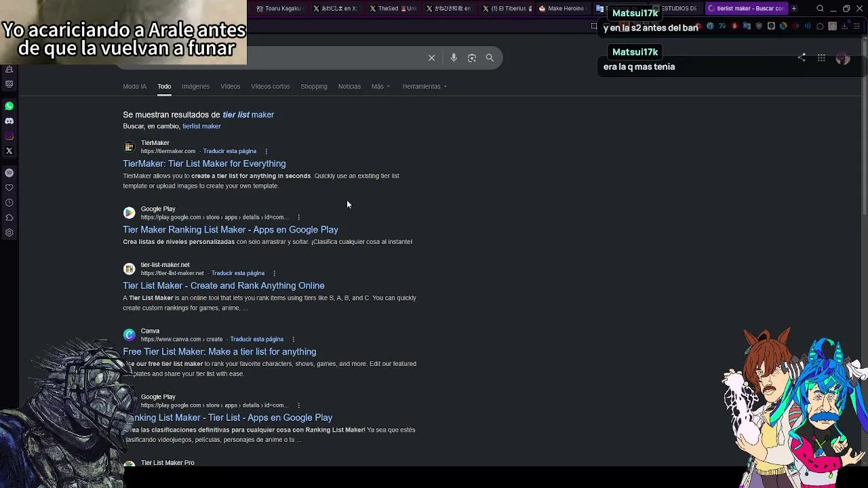Expand the Herramientas search tools menu
Screen dimensions: 868x488
coord(425,86)
